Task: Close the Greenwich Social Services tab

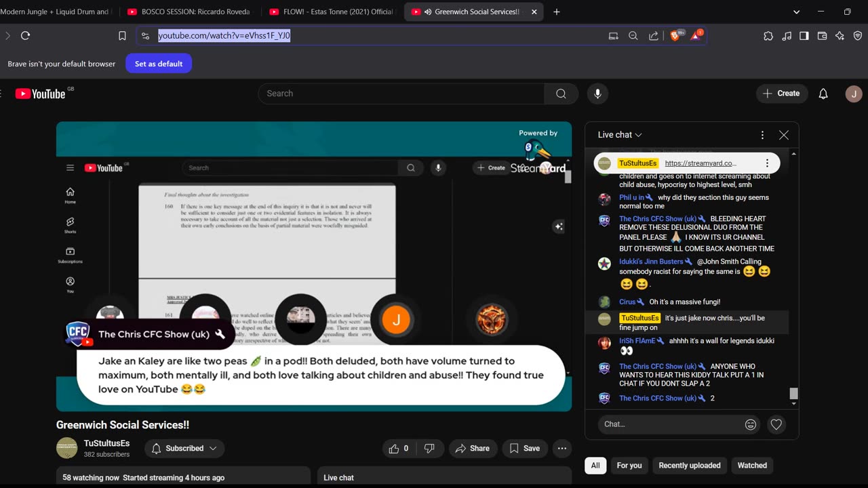Action: pyautogui.click(x=534, y=12)
